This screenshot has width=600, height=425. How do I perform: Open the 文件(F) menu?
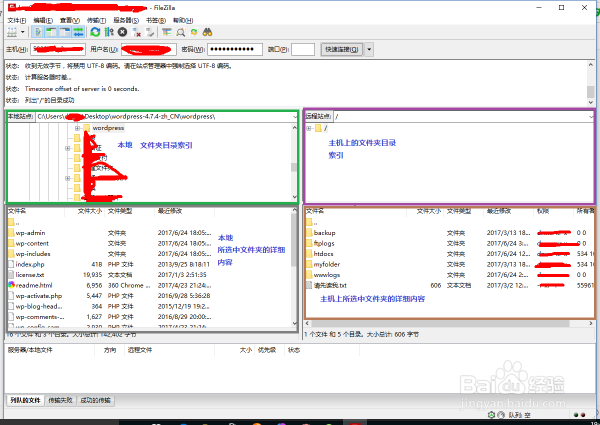(17, 20)
